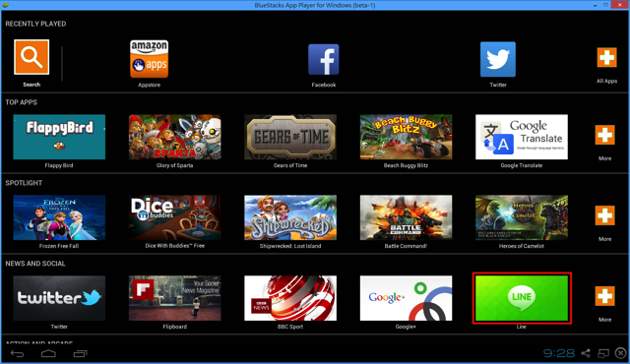Open the recent apps button
The height and width of the screenshot is (364, 630).
click(x=80, y=353)
